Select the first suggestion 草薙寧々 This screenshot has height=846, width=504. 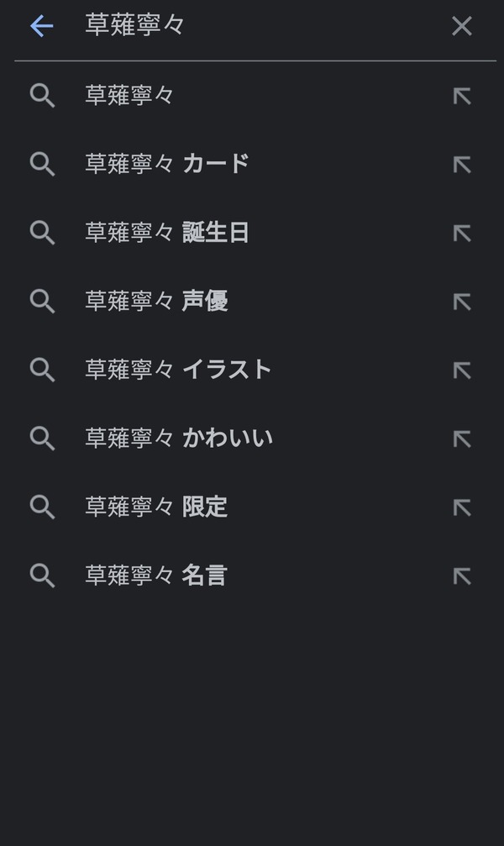point(252,96)
